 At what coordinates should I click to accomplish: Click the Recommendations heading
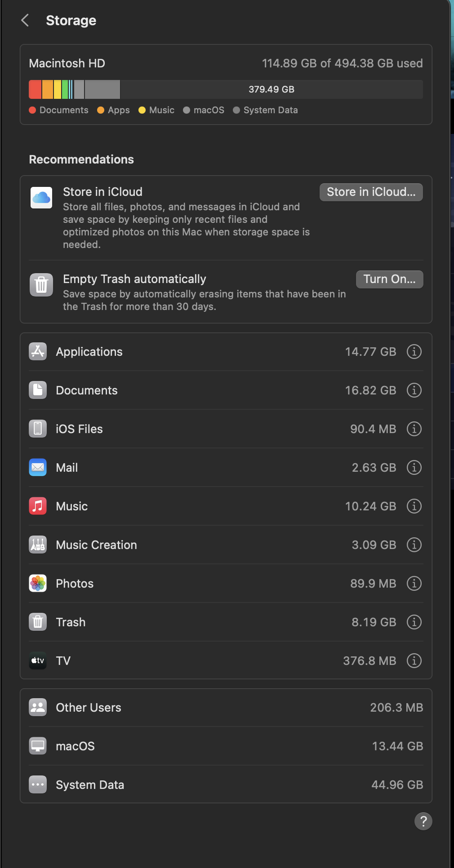point(81,159)
